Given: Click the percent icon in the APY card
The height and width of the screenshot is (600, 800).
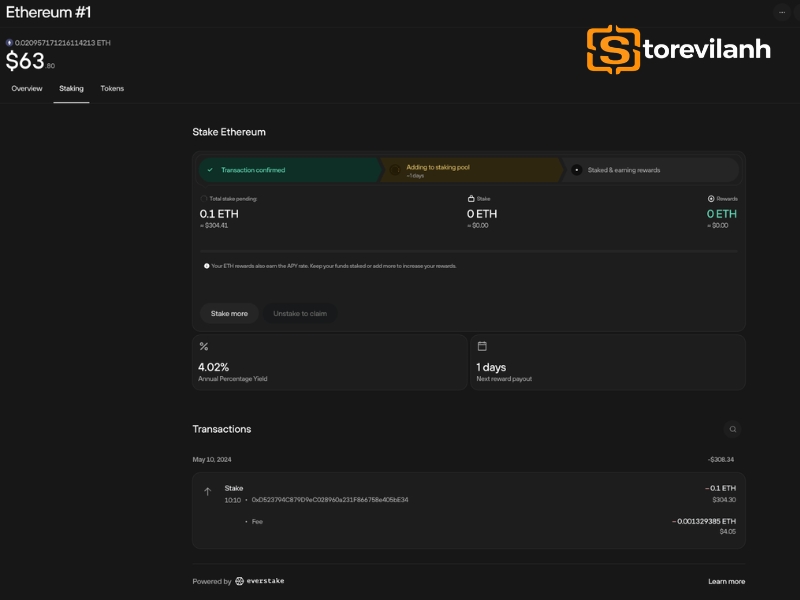Looking at the screenshot, I should point(204,346).
